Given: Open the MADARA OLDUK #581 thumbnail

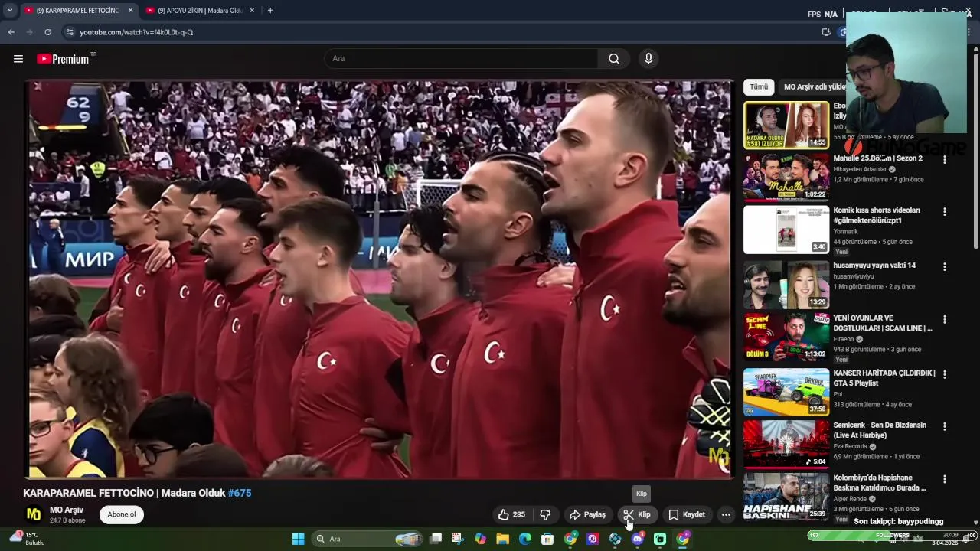Looking at the screenshot, I should (x=786, y=125).
